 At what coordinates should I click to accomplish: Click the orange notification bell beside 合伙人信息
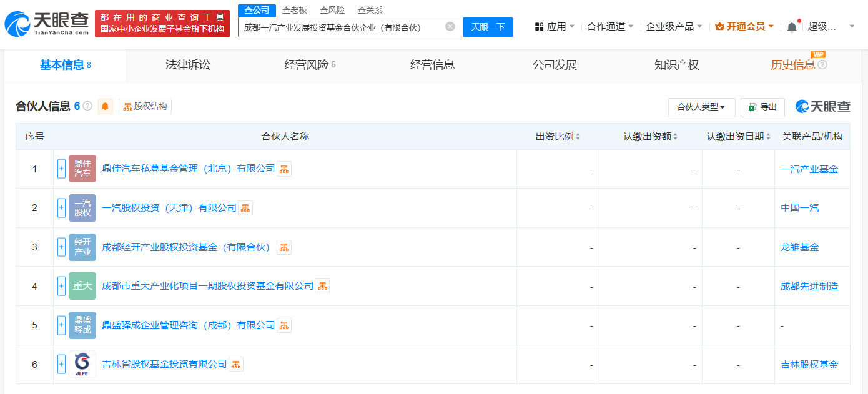coord(106,106)
